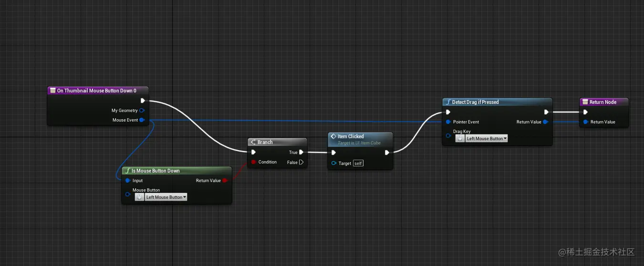Click the Branch node exec input pin
This screenshot has width=644, height=266.
pyautogui.click(x=253, y=153)
